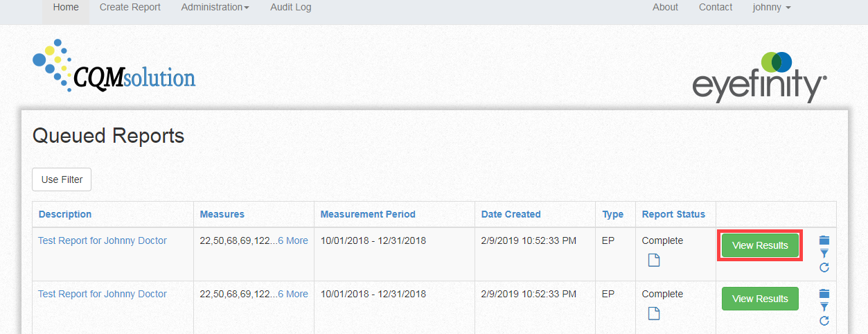Open the Audit Log menu item
The height and width of the screenshot is (334, 868).
[290, 8]
